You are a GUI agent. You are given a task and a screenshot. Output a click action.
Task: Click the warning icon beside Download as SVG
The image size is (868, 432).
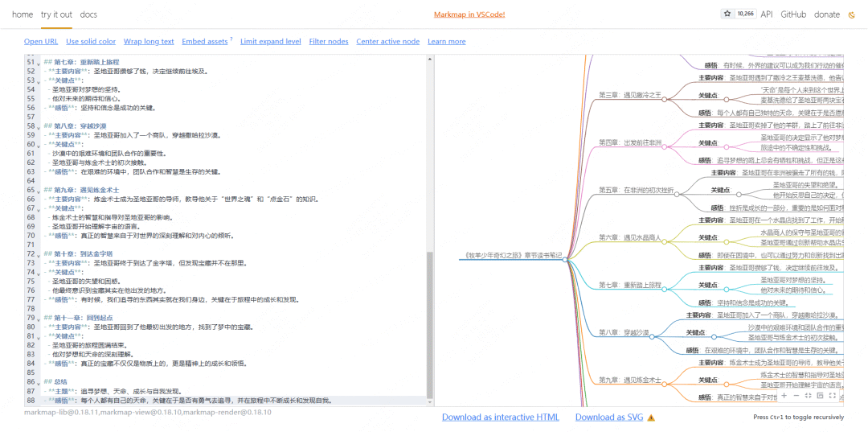pyautogui.click(x=651, y=418)
